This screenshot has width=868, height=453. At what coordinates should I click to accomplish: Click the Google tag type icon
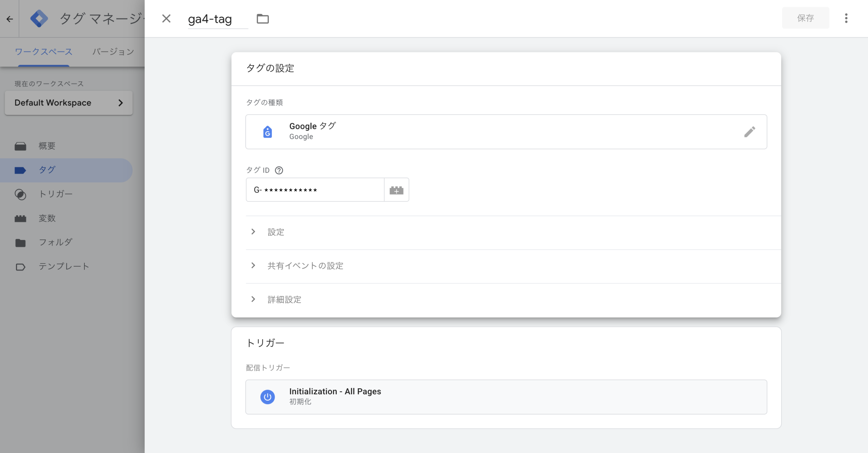point(268,132)
